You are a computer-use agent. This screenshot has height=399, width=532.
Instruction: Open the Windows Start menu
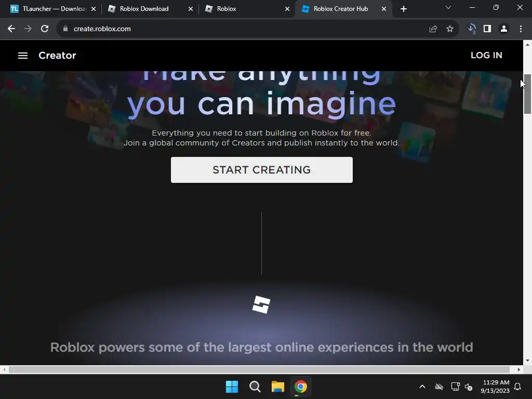(232, 387)
